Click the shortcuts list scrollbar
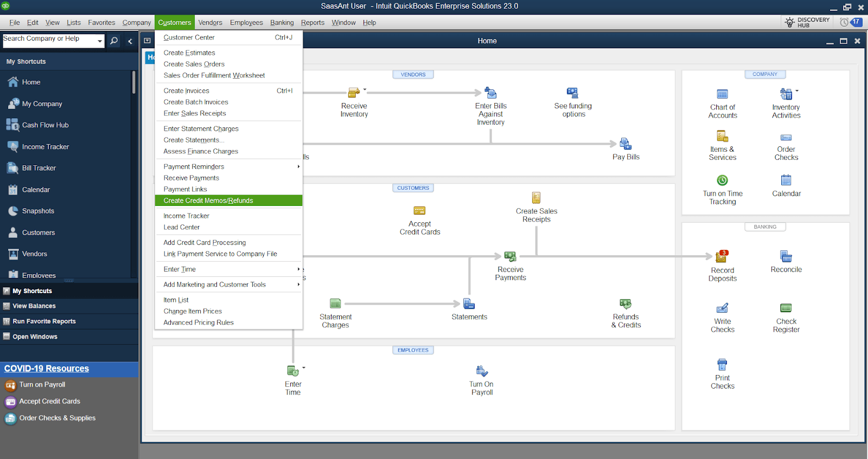This screenshot has height=459, width=868. click(133, 82)
